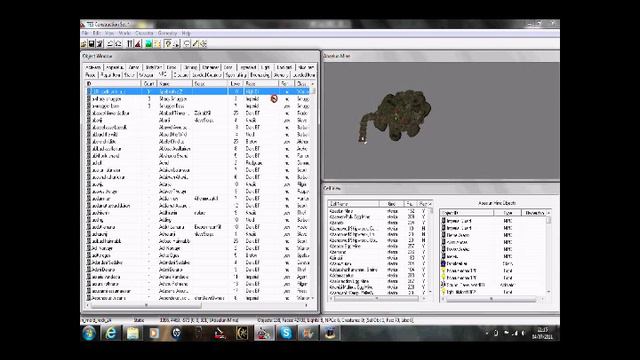Open Preferences from the toolbar

click(100, 44)
